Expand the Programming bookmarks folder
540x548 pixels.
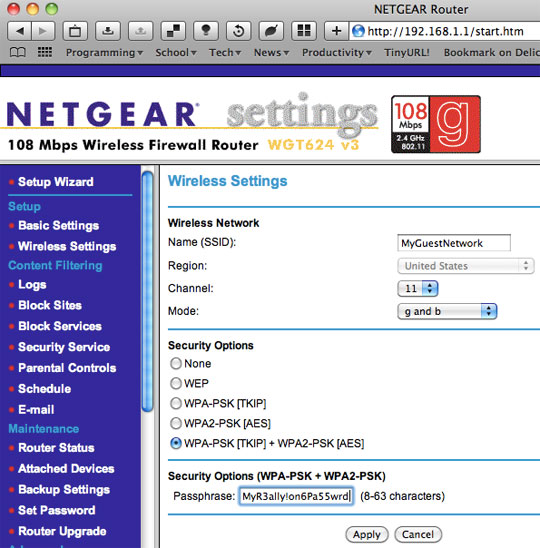[105, 52]
